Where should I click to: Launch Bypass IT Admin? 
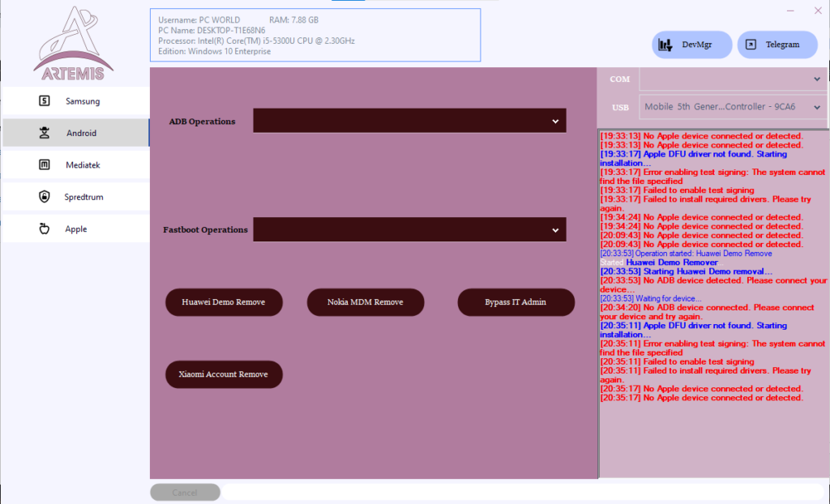[516, 302]
